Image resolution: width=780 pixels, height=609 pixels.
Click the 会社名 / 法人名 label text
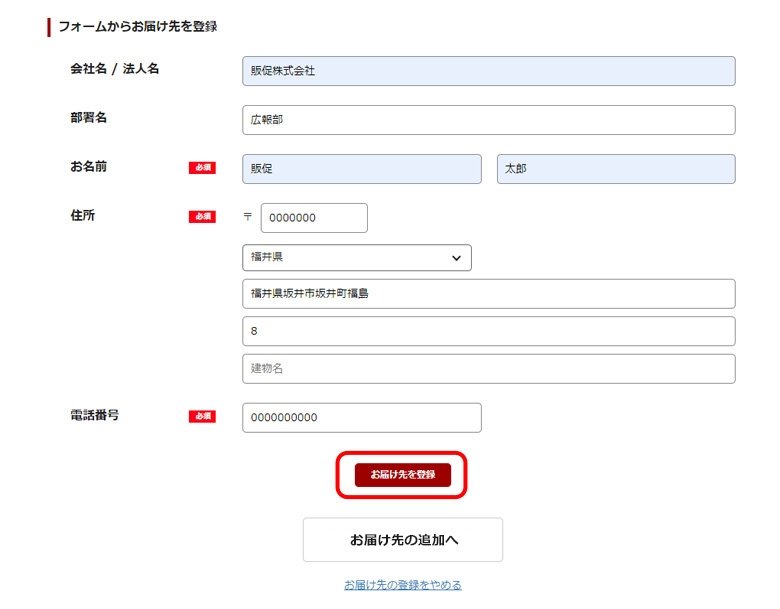click(114, 69)
